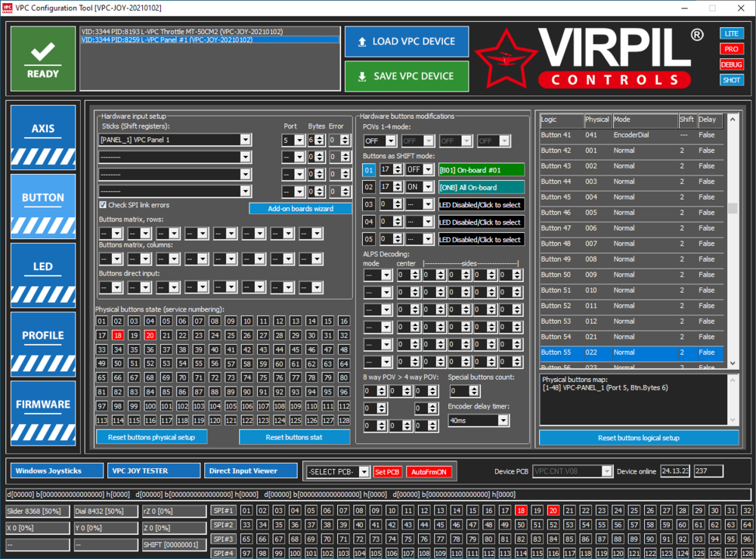Click teal [ONB] All On-board LED selector
The image size is (756, 559).
click(481, 187)
